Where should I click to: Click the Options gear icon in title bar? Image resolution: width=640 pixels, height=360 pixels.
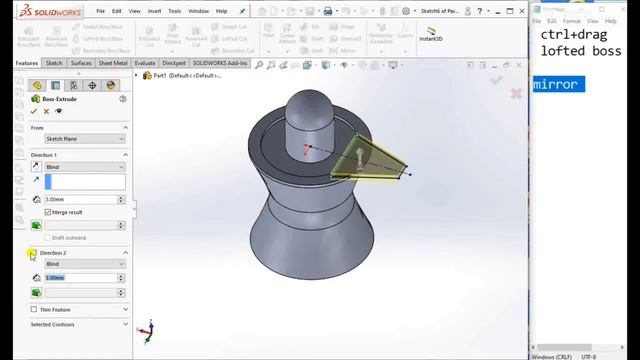[x=406, y=11]
